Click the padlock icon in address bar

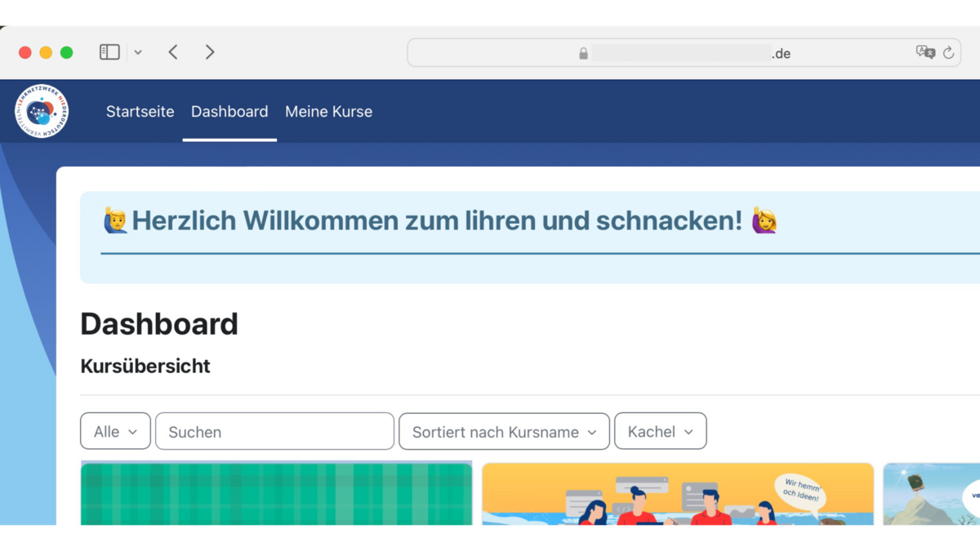583,54
